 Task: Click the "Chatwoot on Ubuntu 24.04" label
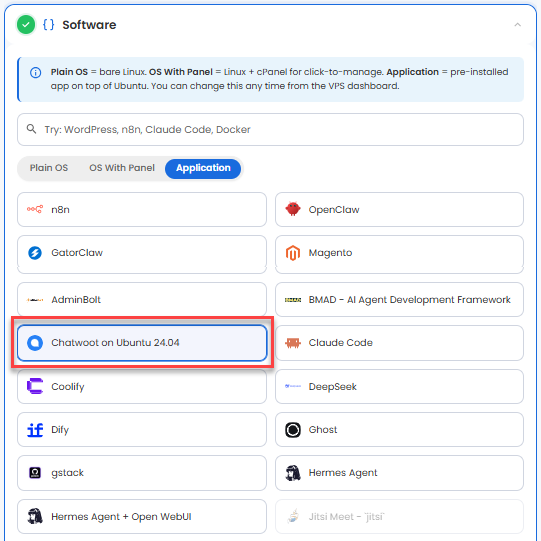[115, 343]
